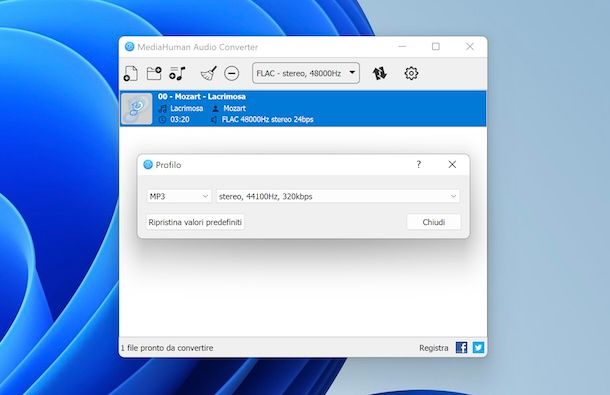Viewport: 610px width, 395px height.
Task: Click the Profilo dialog globe icon
Action: [148, 165]
